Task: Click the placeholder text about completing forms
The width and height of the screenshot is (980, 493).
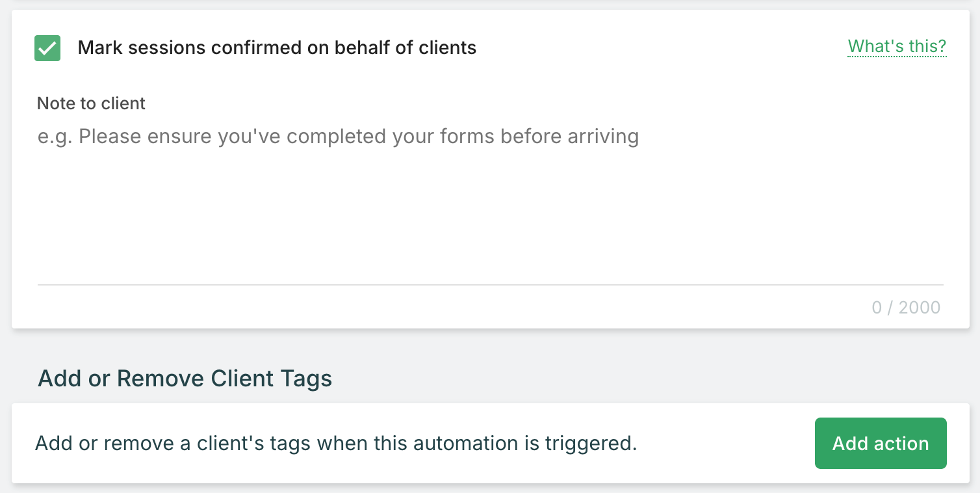Action: (338, 137)
